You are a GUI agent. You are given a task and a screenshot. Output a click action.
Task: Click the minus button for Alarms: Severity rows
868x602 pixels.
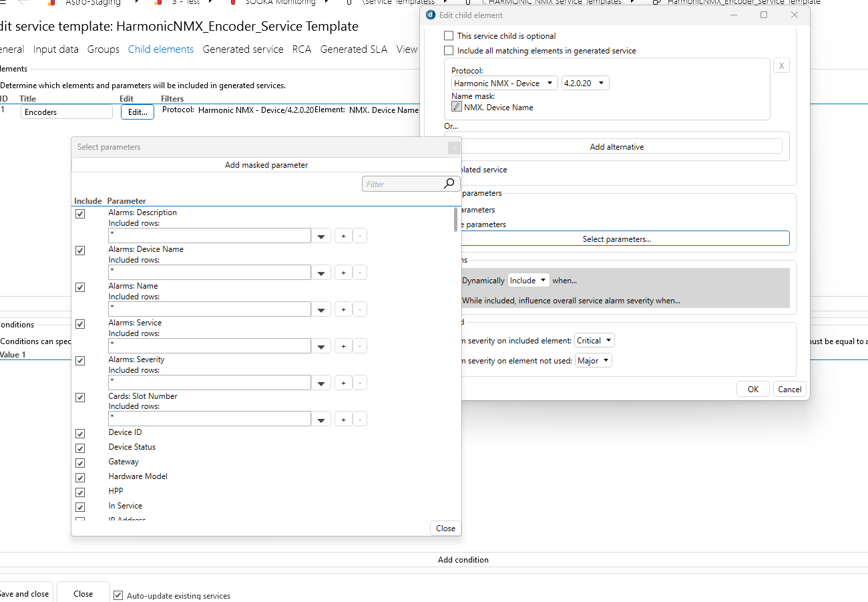coord(360,383)
